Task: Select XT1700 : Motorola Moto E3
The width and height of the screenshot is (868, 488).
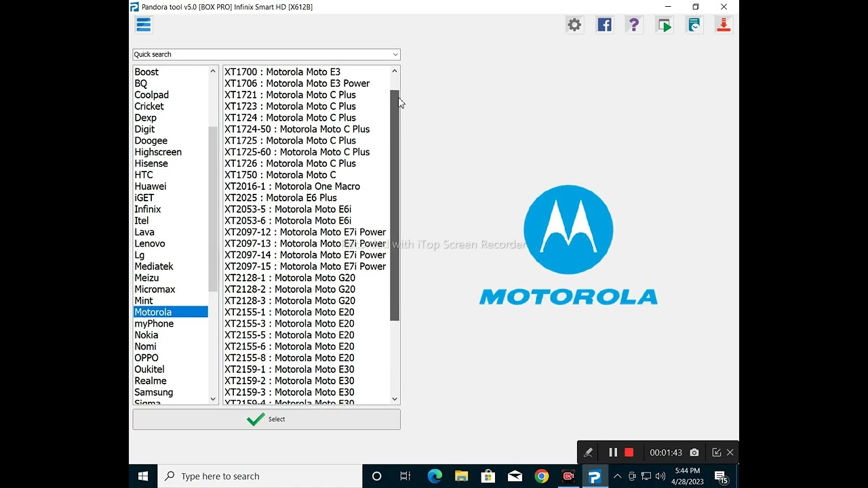Action: pyautogui.click(x=282, y=72)
